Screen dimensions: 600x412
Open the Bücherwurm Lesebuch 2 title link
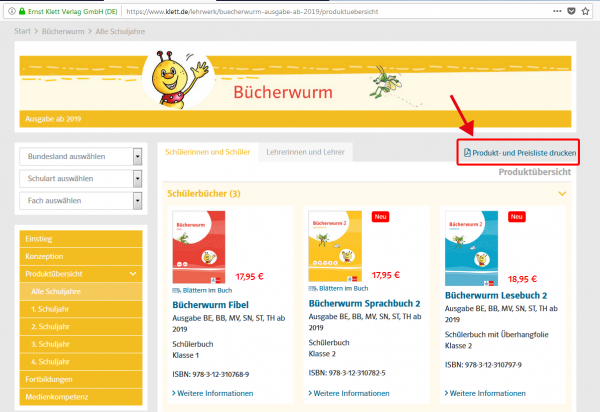tap(496, 295)
